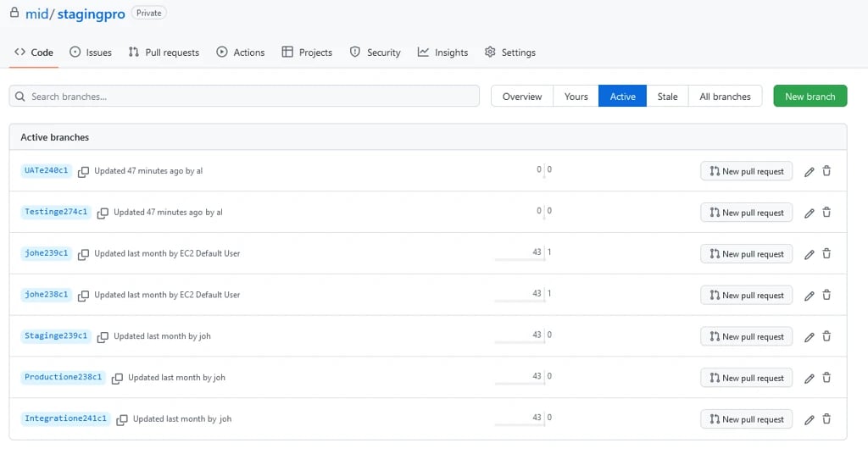868x454 pixels.
Task: New pull request for johe239c1
Action: (746, 254)
